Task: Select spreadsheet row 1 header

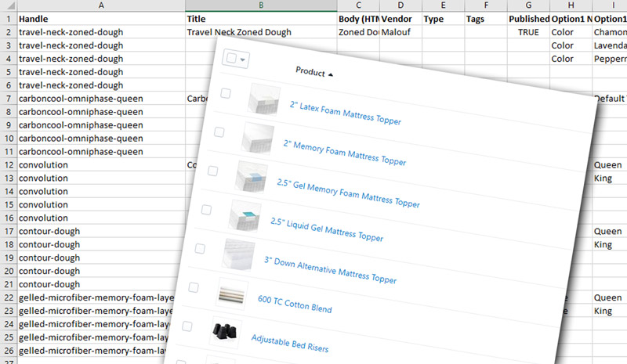Action: (x=9, y=19)
